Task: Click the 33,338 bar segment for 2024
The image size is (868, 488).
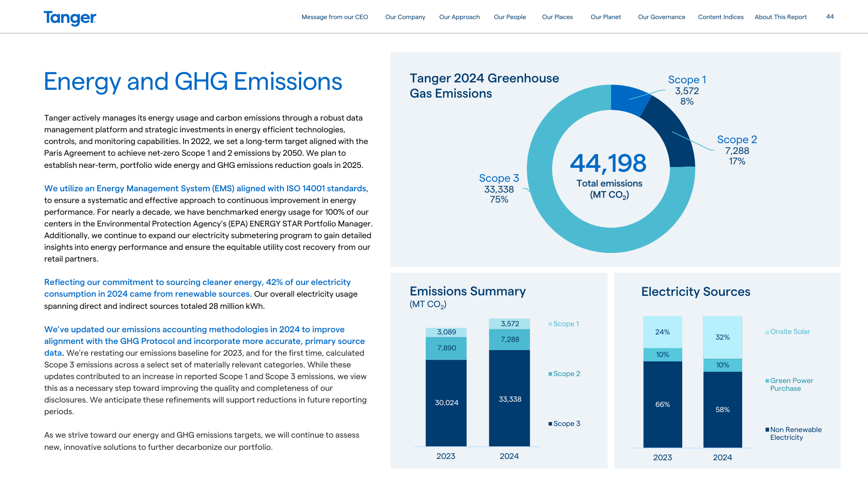Action: click(510, 398)
